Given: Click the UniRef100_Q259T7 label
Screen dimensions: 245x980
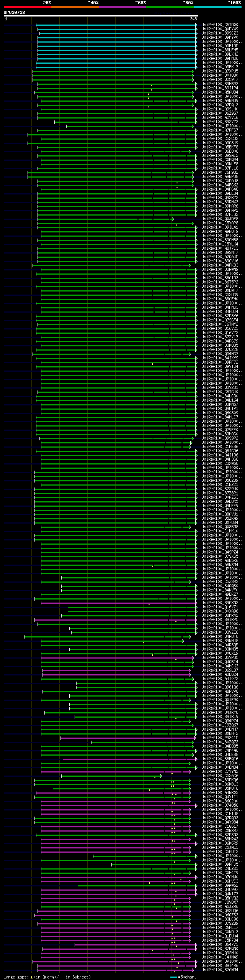Looking at the screenshot, I should pos(220,80).
